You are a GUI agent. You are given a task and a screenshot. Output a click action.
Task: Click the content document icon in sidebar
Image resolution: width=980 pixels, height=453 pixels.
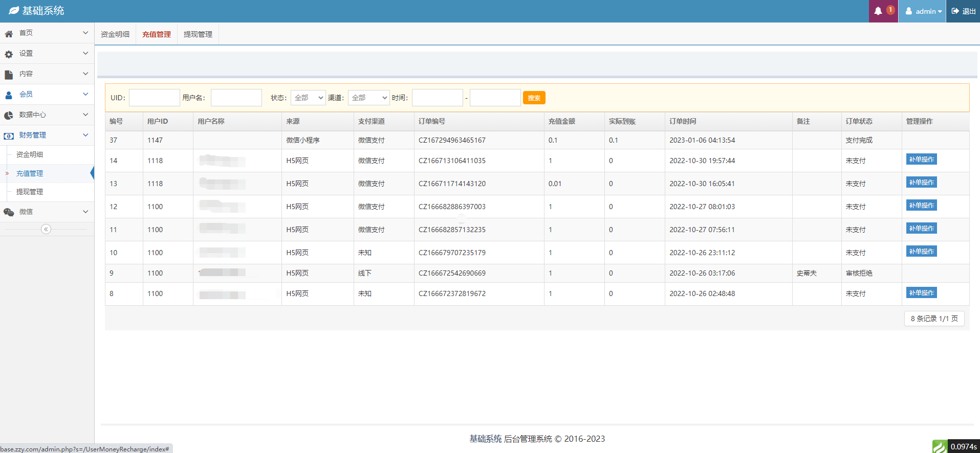click(9, 75)
